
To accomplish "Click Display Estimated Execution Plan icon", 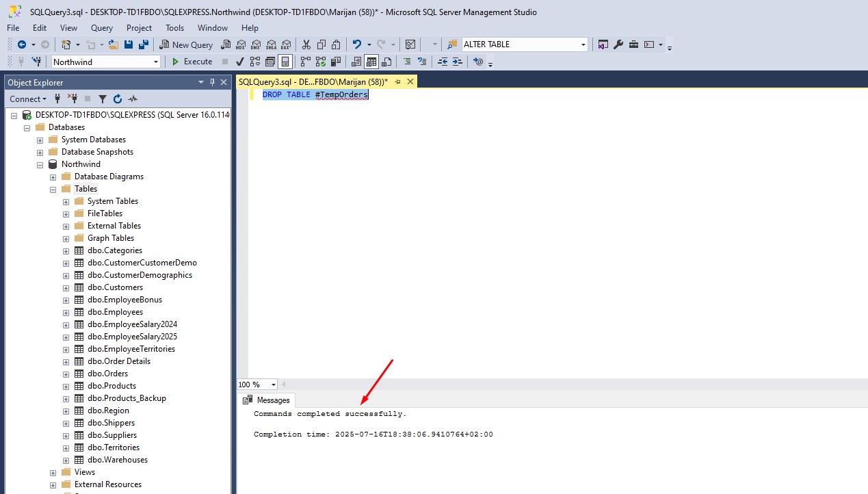I will coord(255,62).
